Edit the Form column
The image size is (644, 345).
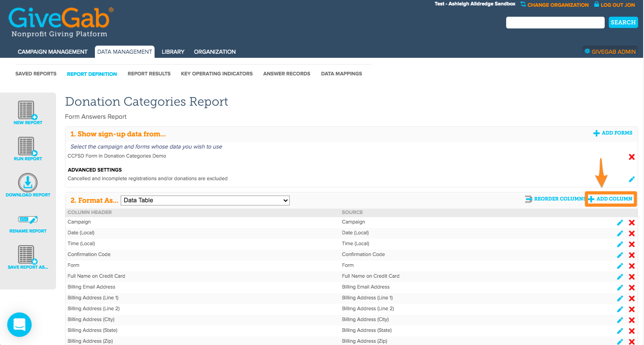(x=620, y=266)
